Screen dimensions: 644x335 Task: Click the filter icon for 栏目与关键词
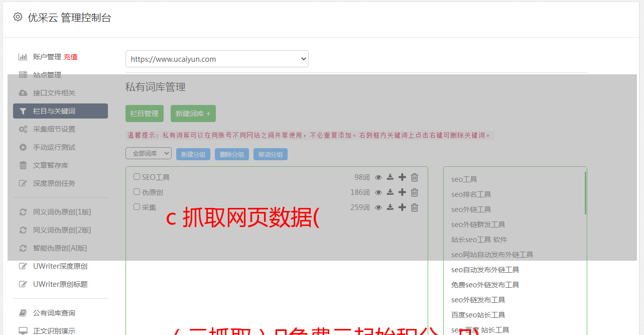click(23, 111)
